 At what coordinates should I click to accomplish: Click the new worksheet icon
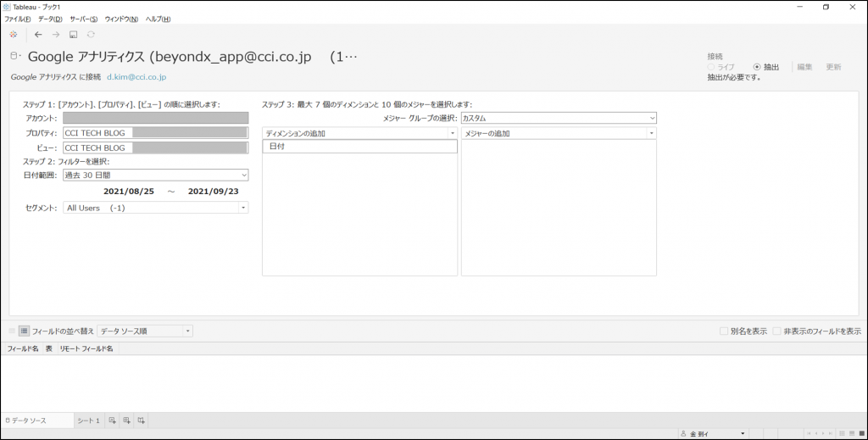pyautogui.click(x=113, y=421)
